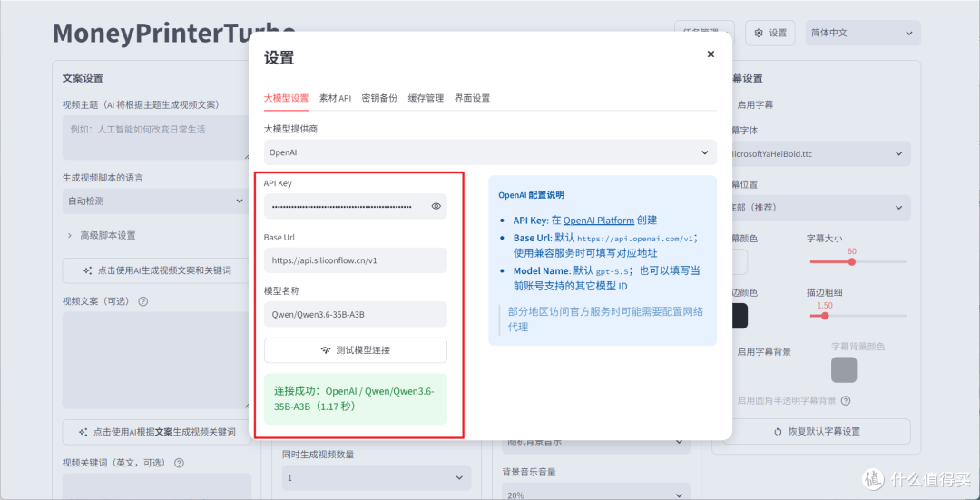The image size is (980, 500).
Task: Click the help icon next to 视频关键词
Action: click(x=180, y=463)
